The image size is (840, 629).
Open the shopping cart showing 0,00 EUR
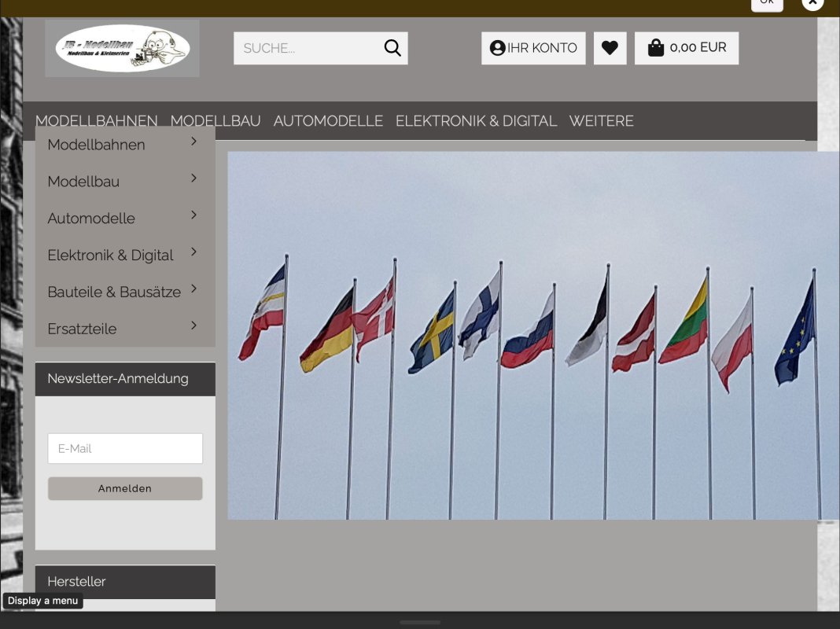click(686, 48)
